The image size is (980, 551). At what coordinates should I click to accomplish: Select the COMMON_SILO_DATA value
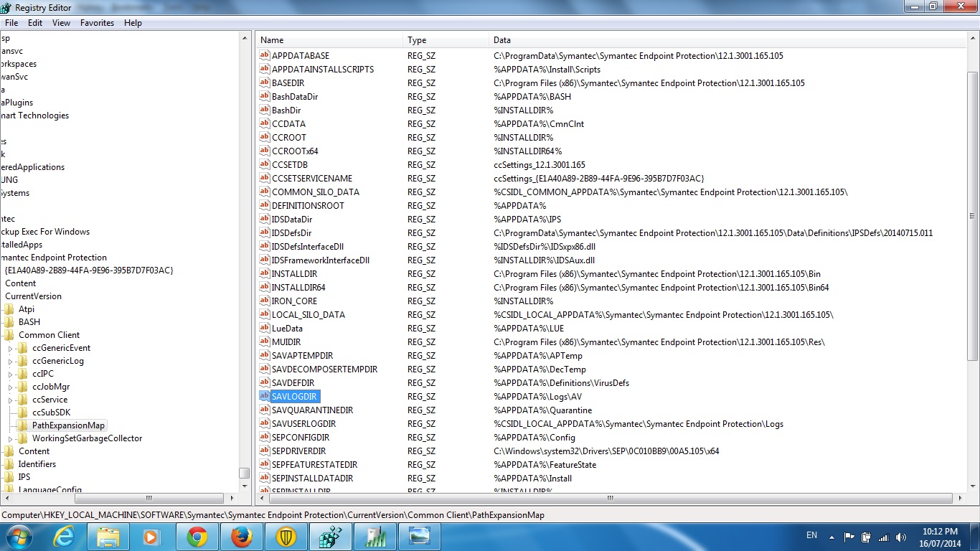(x=316, y=192)
